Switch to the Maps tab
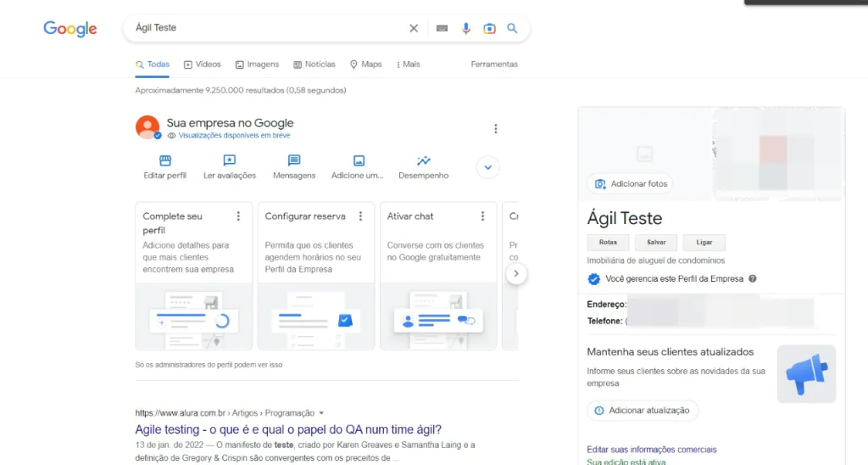The image size is (868, 465). click(x=366, y=64)
